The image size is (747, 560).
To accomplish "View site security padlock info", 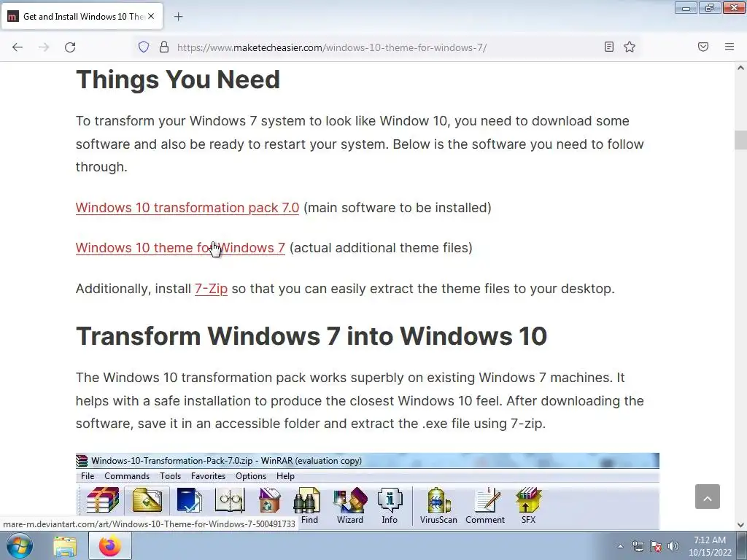I will pyautogui.click(x=164, y=47).
